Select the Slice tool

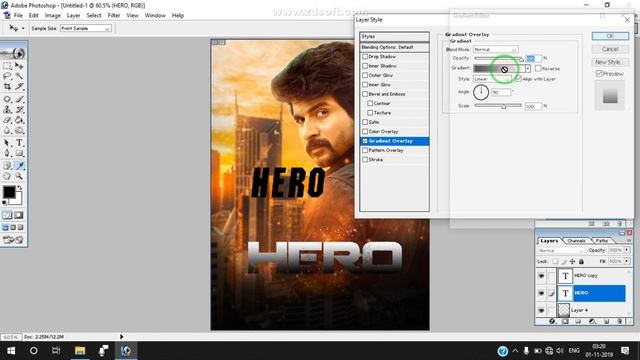[x=19, y=87]
